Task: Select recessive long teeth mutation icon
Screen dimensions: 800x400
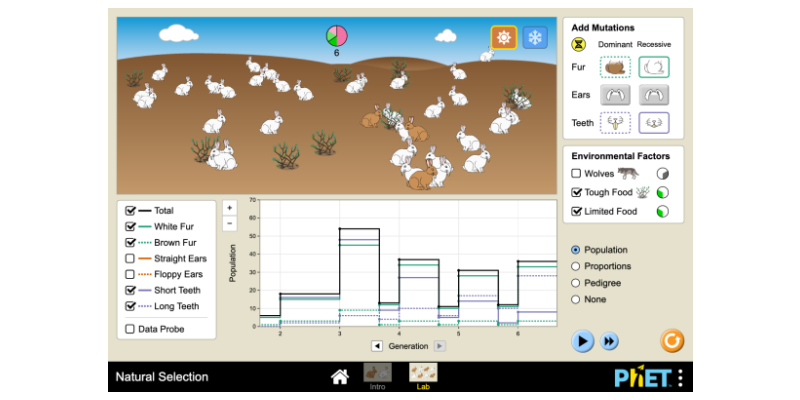Action: tap(654, 123)
